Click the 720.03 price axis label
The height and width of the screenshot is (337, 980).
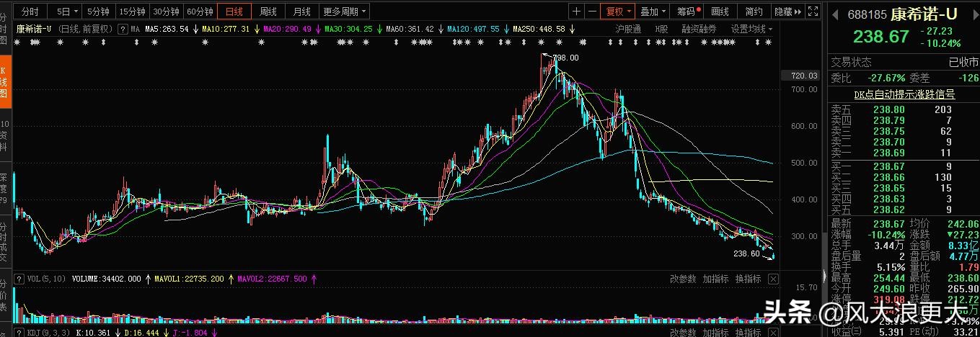(x=803, y=76)
